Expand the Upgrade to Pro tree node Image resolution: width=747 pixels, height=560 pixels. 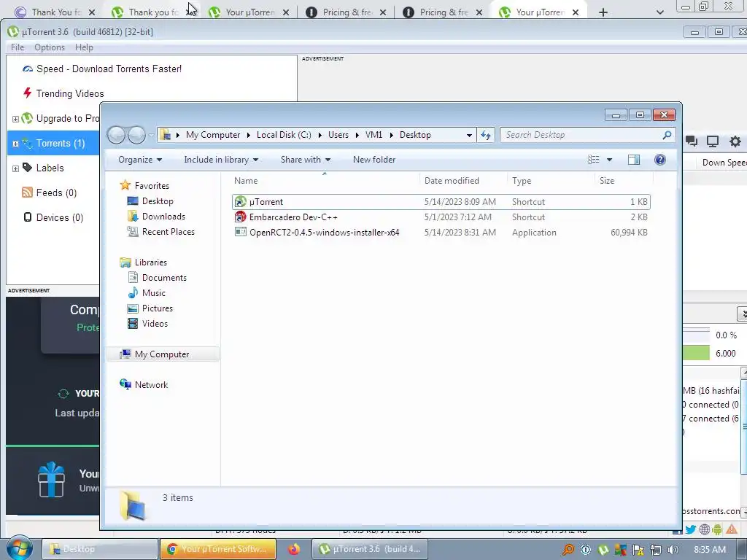coord(15,119)
